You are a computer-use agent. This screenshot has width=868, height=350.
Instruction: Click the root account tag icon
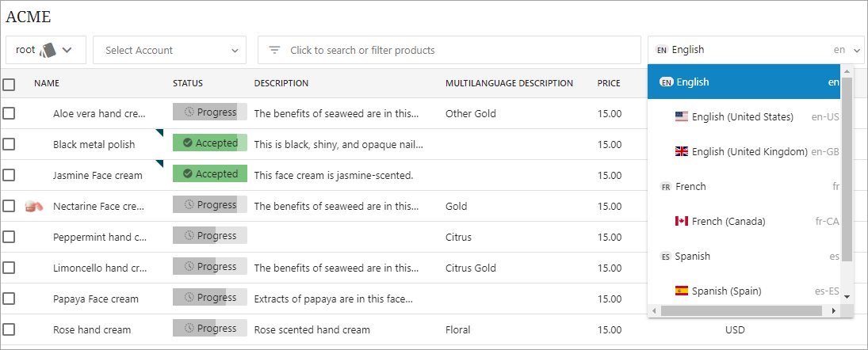coord(48,50)
